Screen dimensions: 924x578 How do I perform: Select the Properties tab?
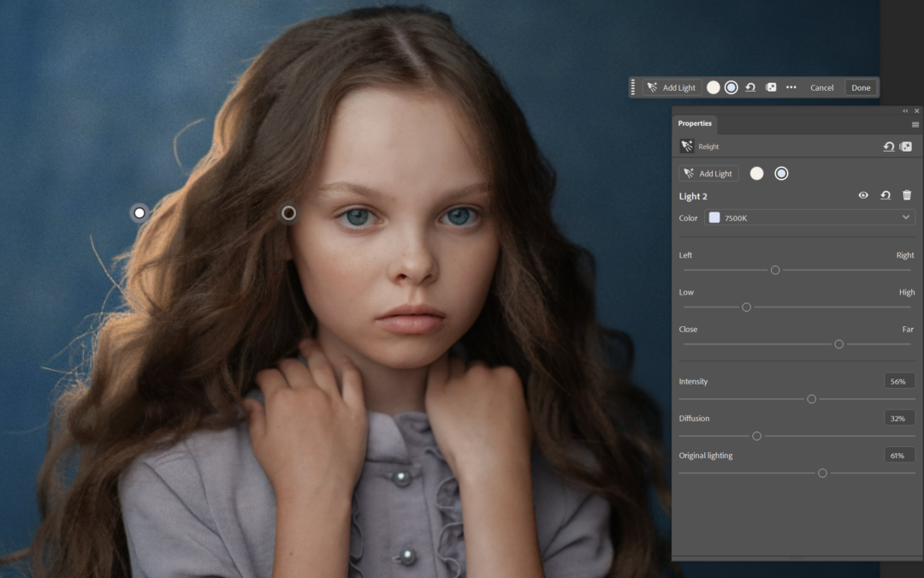(x=695, y=123)
